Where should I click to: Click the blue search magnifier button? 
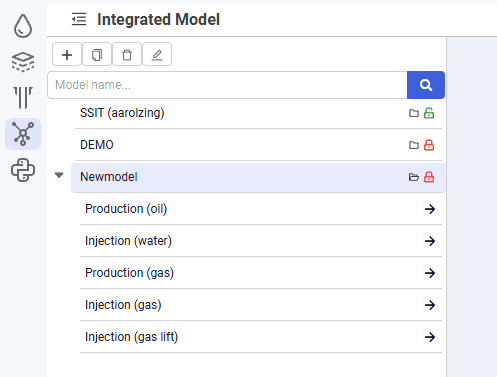point(426,85)
